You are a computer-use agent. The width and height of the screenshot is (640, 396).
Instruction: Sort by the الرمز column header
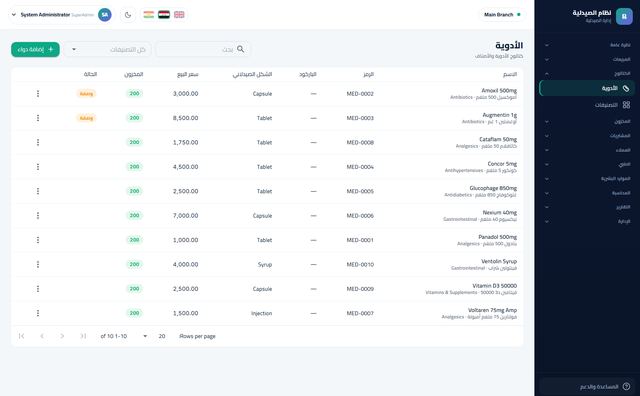click(x=368, y=74)
